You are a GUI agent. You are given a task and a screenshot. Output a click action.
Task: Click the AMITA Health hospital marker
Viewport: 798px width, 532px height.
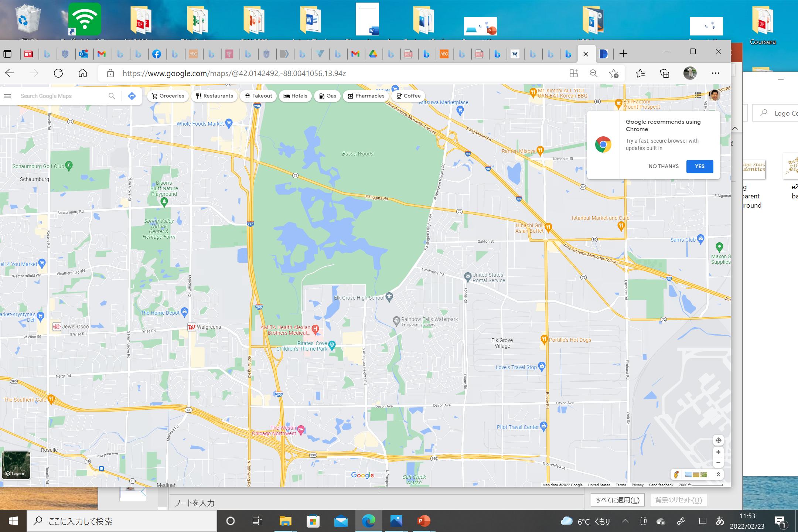pos(315,328)
